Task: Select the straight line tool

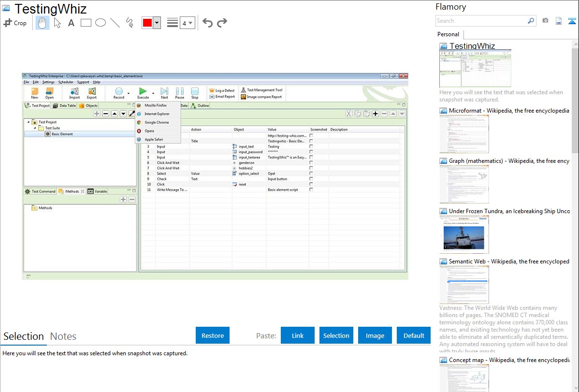Action: click(x=115, y=23)
